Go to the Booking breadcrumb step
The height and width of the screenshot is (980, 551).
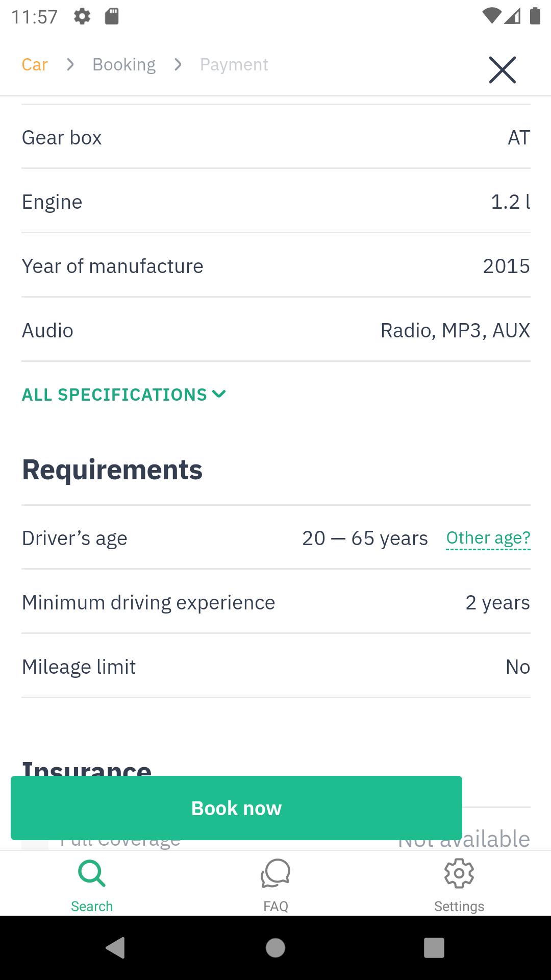click(x=124, y=65)
